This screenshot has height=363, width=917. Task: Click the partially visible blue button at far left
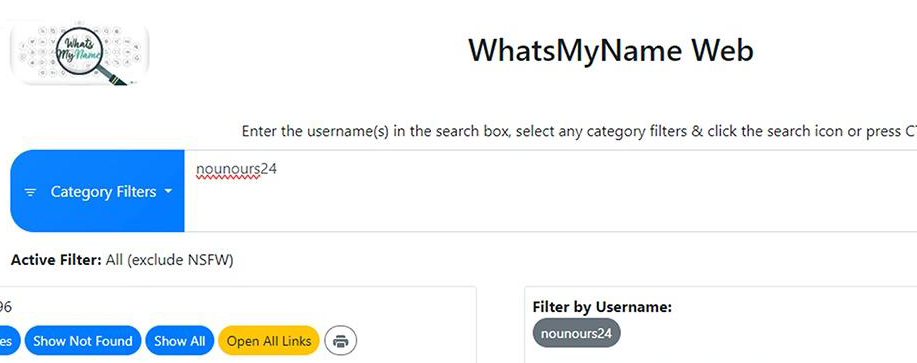pos(9,341)
